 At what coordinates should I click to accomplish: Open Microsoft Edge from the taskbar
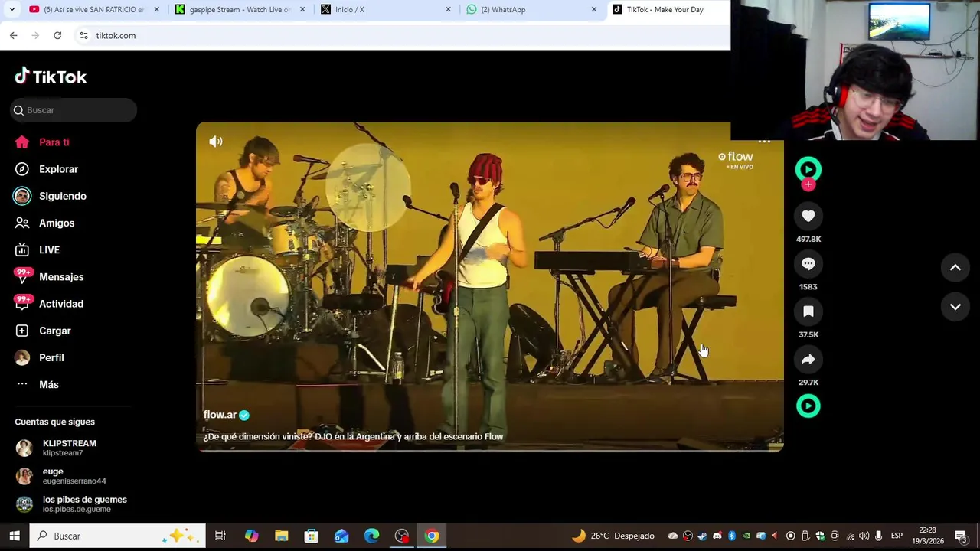pos(371,536)
